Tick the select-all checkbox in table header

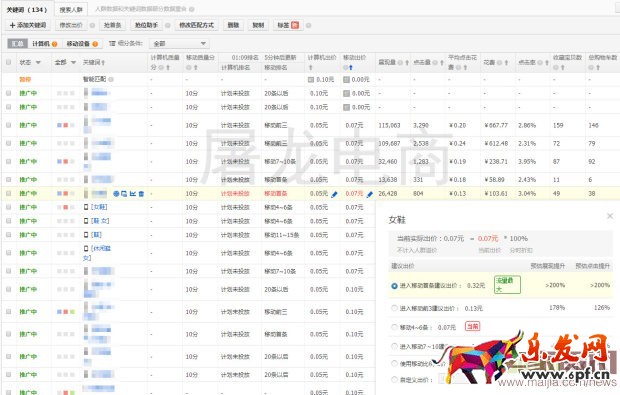[8, 62]
